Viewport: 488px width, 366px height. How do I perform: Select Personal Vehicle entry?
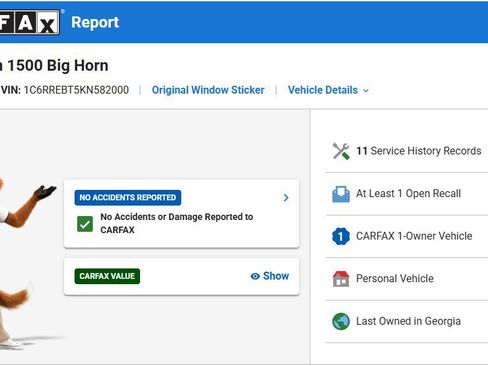tap(395, 279)
